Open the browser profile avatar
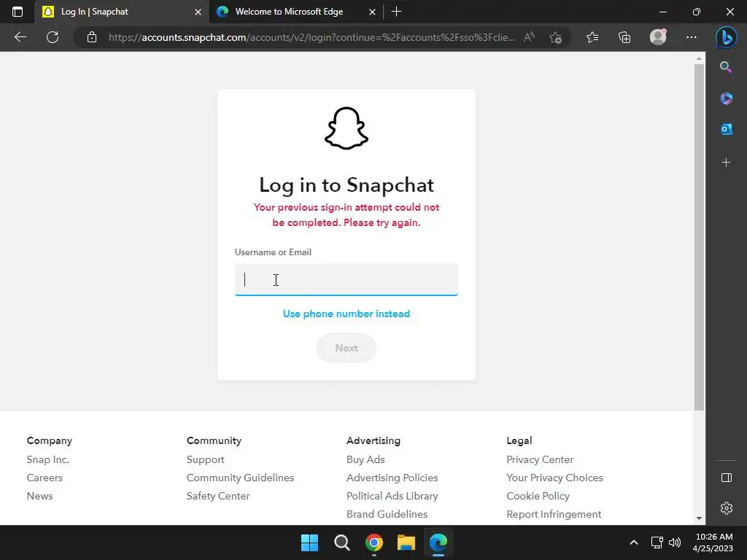This screenshot has width=747, height=560. (x=658, y=37)
